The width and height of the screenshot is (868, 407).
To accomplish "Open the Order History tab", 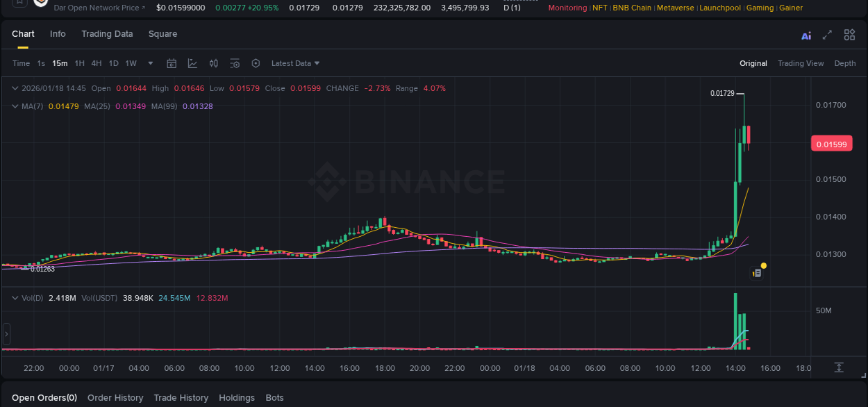I will coord(115,397).
